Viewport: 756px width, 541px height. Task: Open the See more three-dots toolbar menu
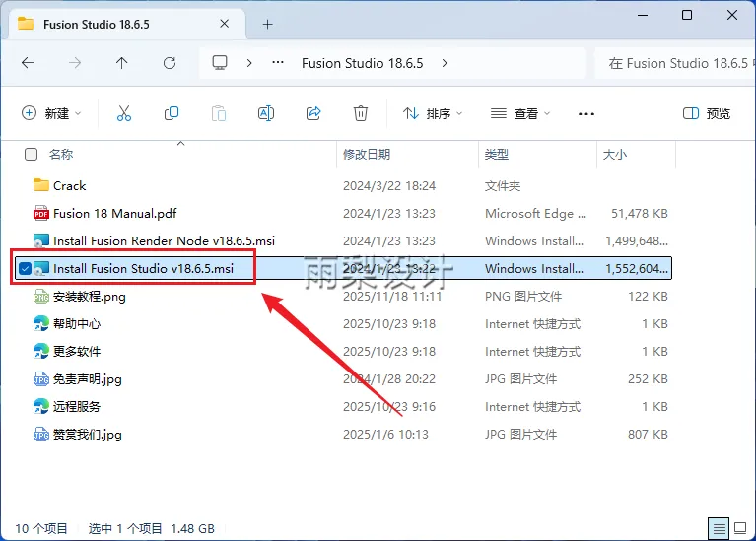click(585, 114)
